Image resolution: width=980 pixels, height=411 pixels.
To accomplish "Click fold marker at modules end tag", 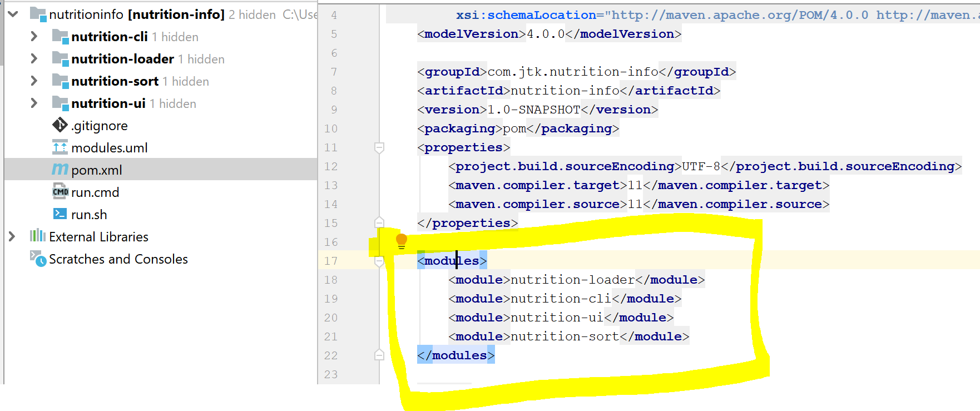I will coord(379,354).
